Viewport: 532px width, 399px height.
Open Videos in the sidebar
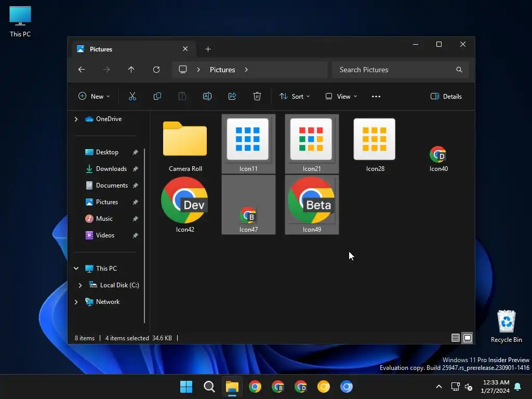(x=105, y=235)
